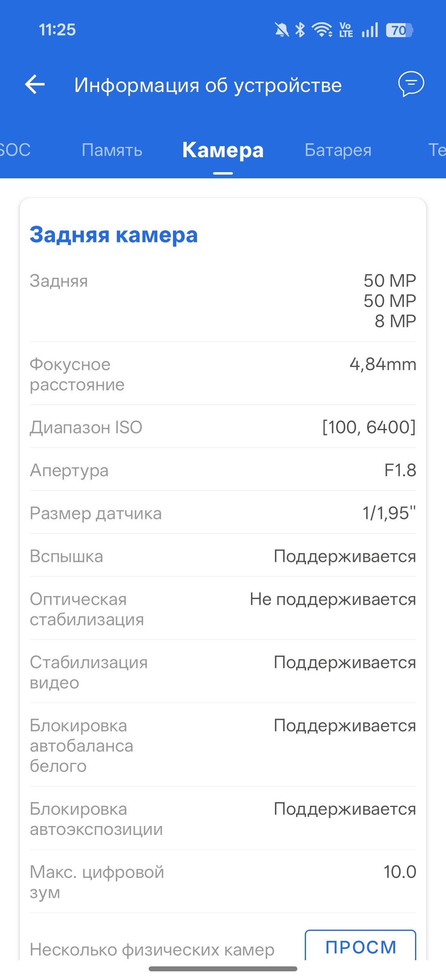Select the Камера tab
This screenshot has height=980, width=446.
[x=223, y=150]
